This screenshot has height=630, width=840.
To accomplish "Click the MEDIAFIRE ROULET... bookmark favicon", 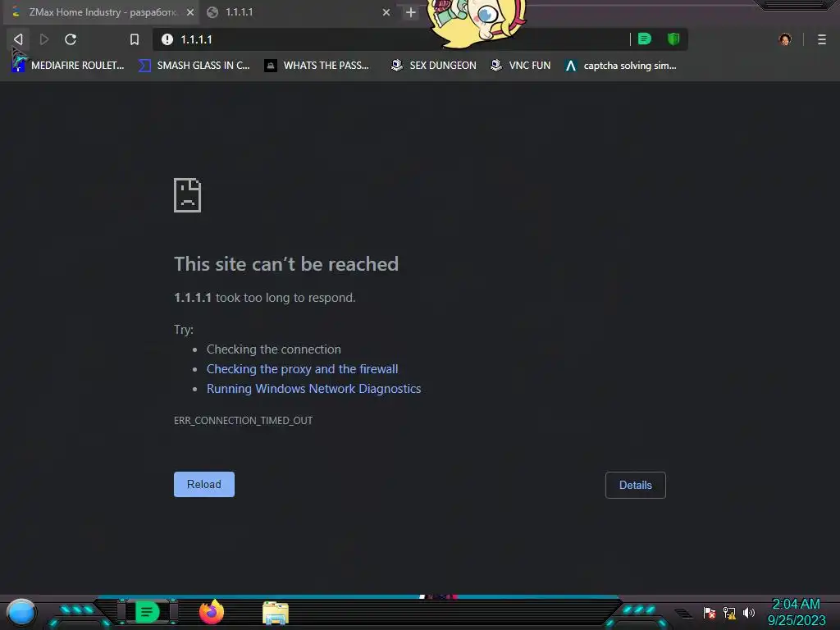I will pyautogui.click(x=19, y=65).
